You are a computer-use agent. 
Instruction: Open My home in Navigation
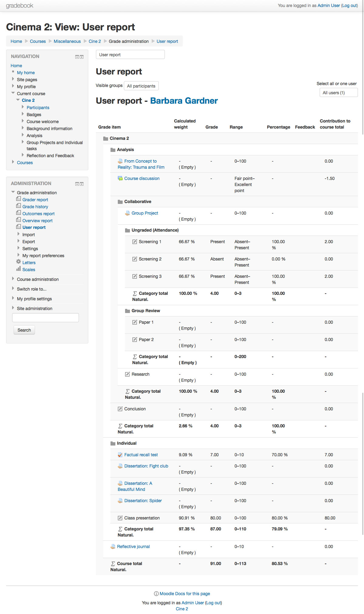[x=26, y=73]
